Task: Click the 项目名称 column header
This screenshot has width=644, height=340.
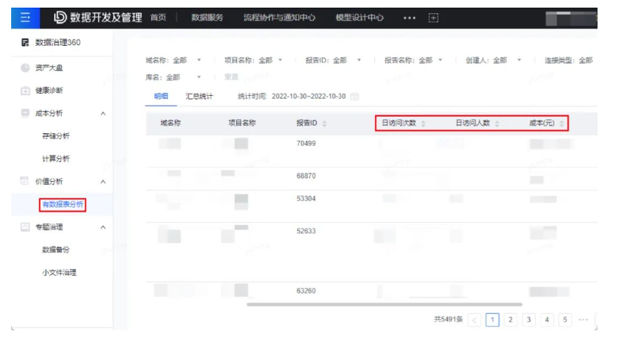Action: pos(242,123)
